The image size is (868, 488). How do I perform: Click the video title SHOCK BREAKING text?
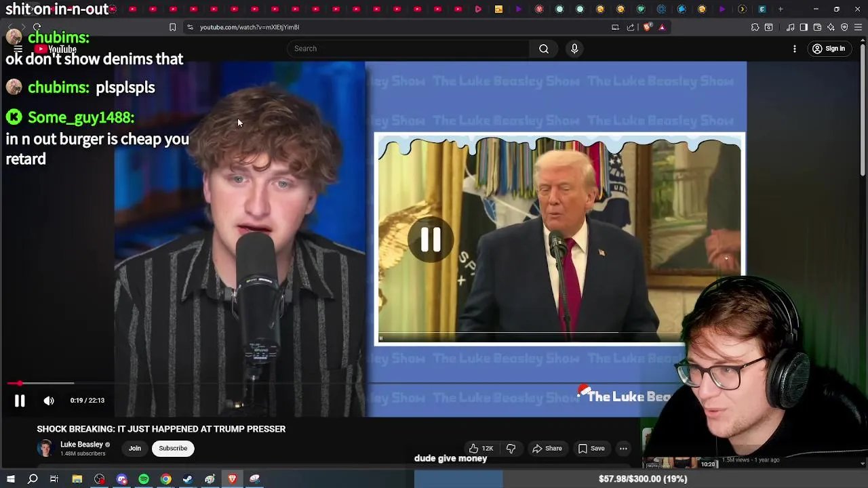pyautogui.click(x=161, y=429)
